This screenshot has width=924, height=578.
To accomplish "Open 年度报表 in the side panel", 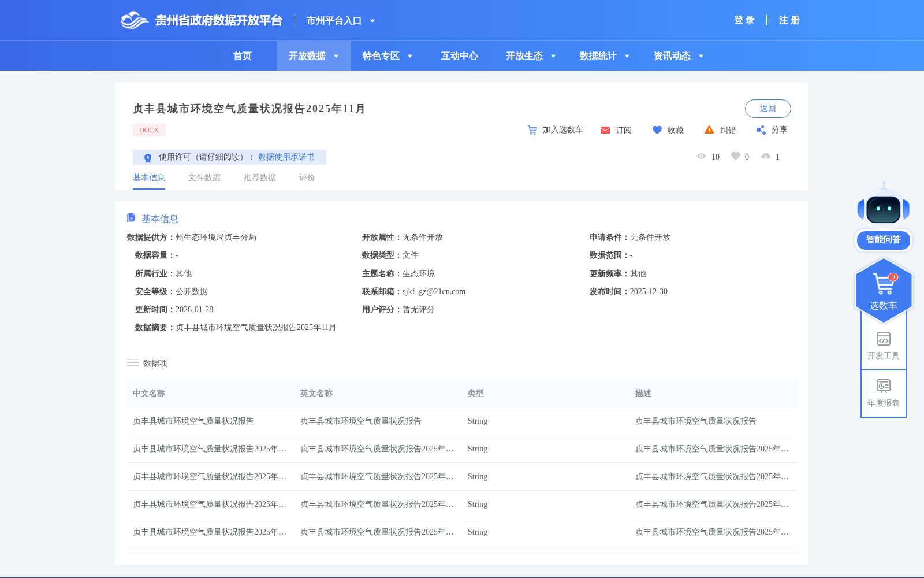I will point(884,393).
